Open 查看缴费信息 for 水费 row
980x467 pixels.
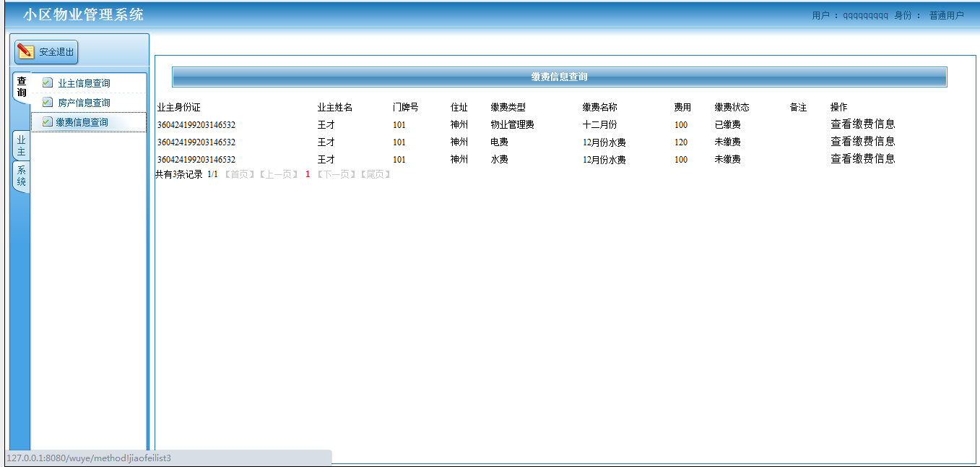click(863, 159)
